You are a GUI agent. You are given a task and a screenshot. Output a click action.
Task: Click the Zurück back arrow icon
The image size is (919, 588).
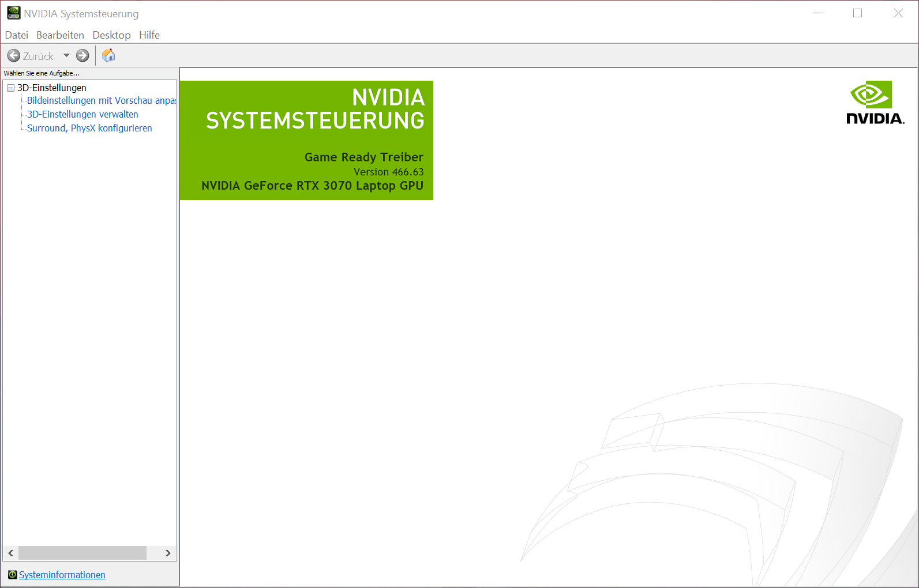point(14,56)
